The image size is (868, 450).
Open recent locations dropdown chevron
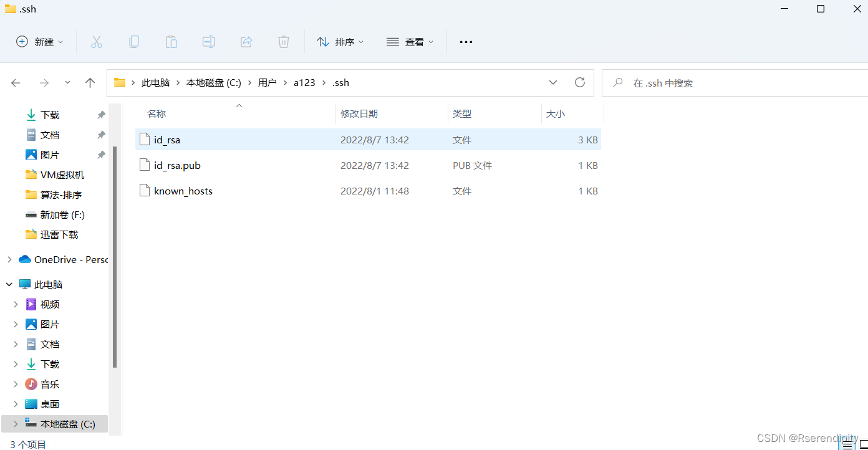click(x=67, y=83)
